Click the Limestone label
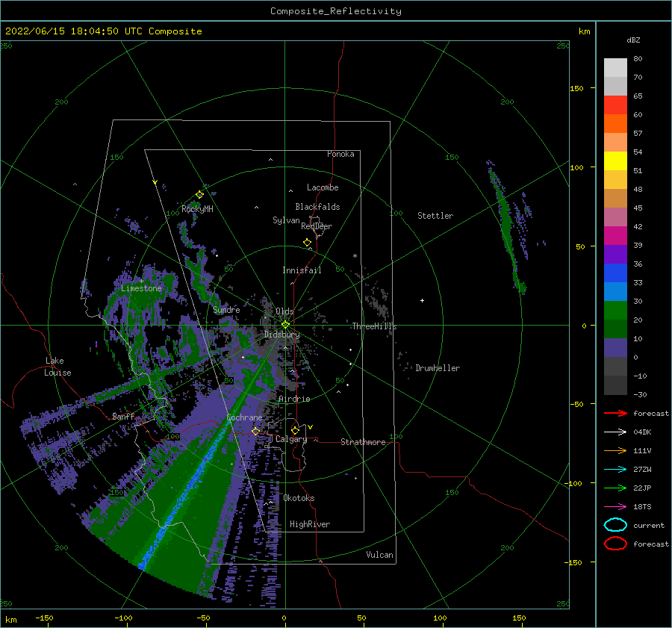Screen dimensions: 672x628 pyautogui.click(x=141, y=288)
